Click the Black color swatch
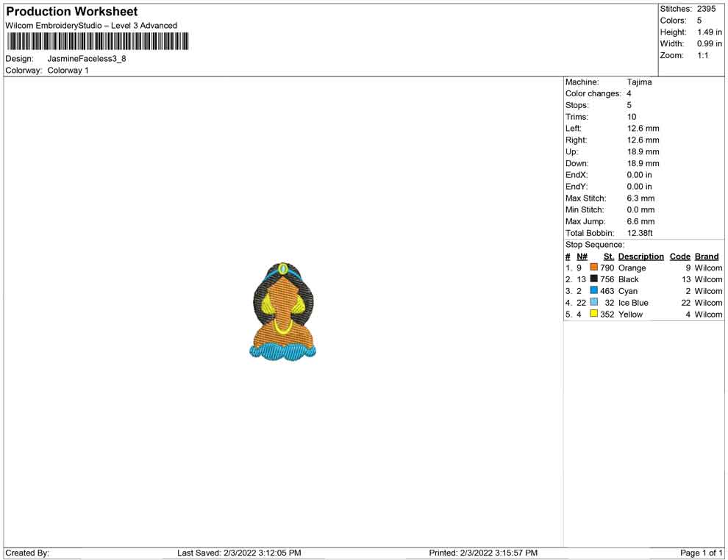Viewport: 728px width, 560px height. pyautogui.click(x=594, y=279)
